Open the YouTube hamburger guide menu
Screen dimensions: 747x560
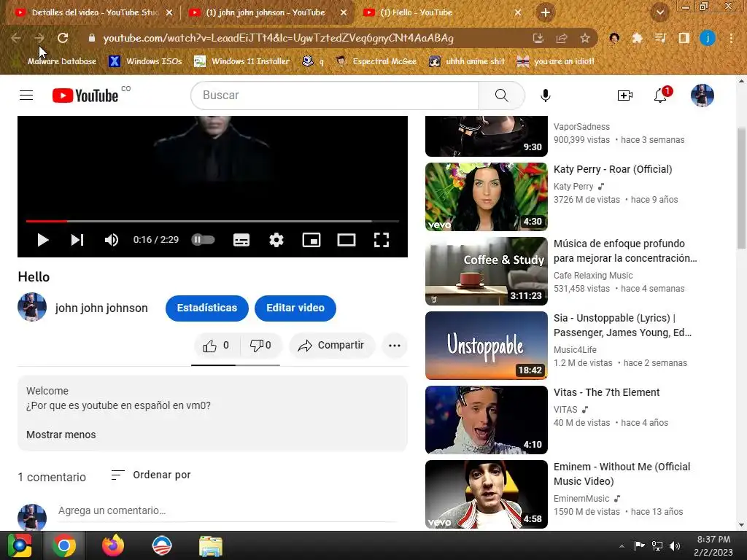coord(26,96)
